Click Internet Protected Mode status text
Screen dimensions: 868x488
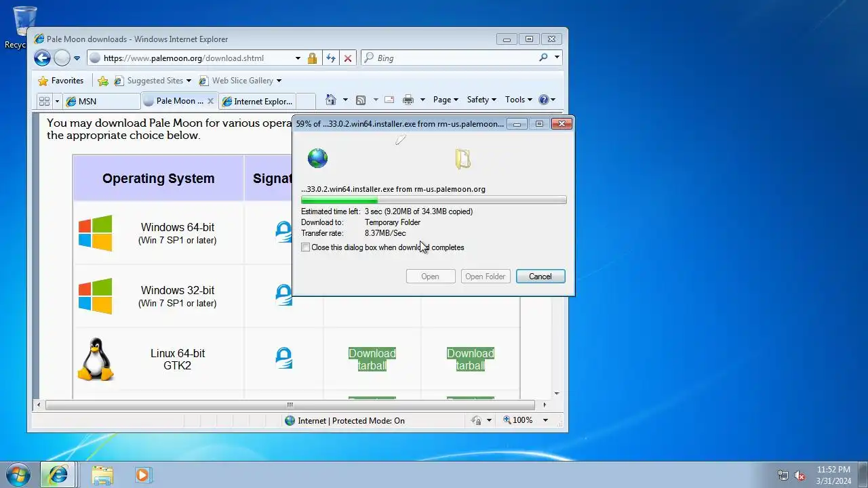351,420
